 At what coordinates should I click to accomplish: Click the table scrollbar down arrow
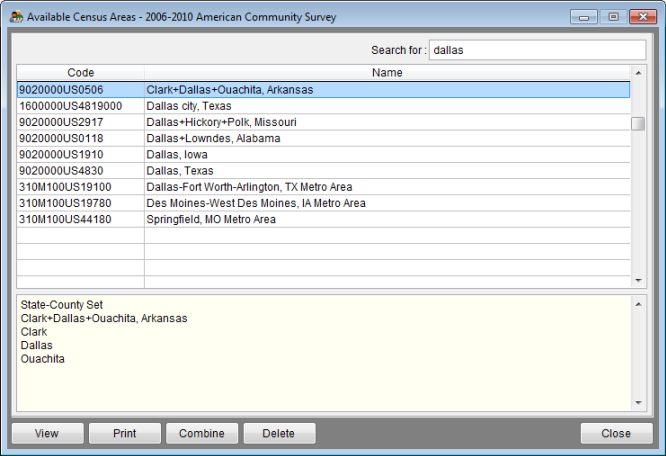(x=638, y=280)
